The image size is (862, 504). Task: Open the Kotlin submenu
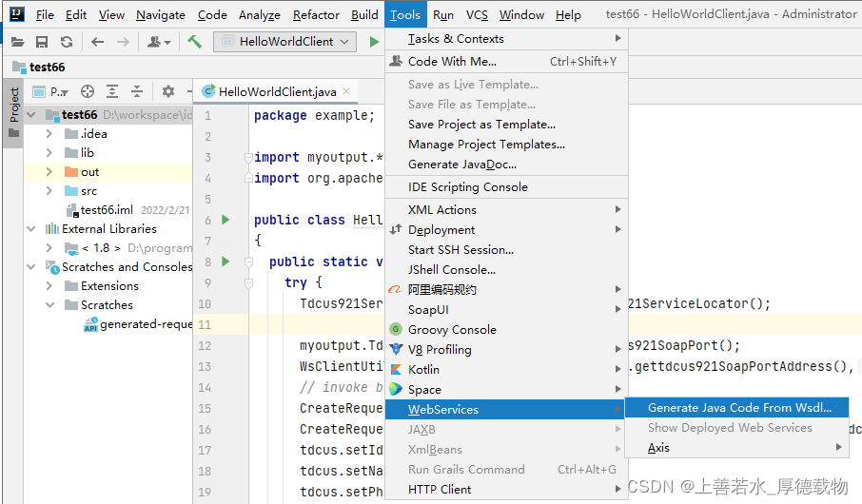click(506, 369)
